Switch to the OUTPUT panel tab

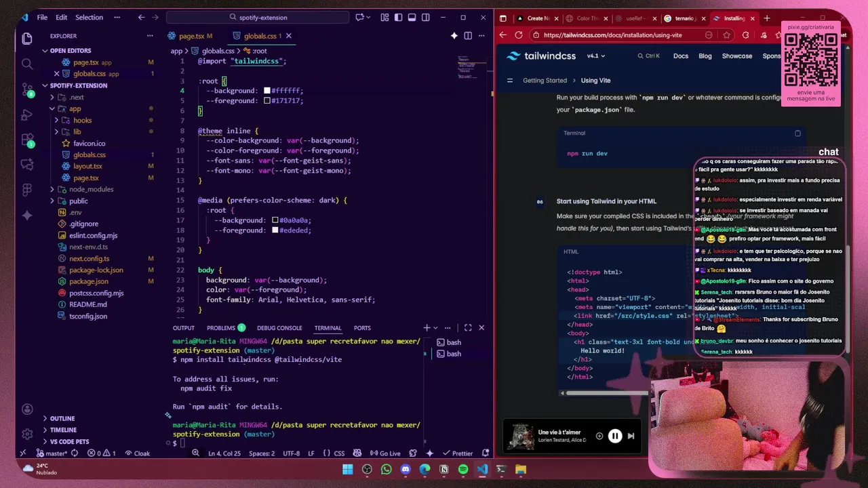click(183, 328)
